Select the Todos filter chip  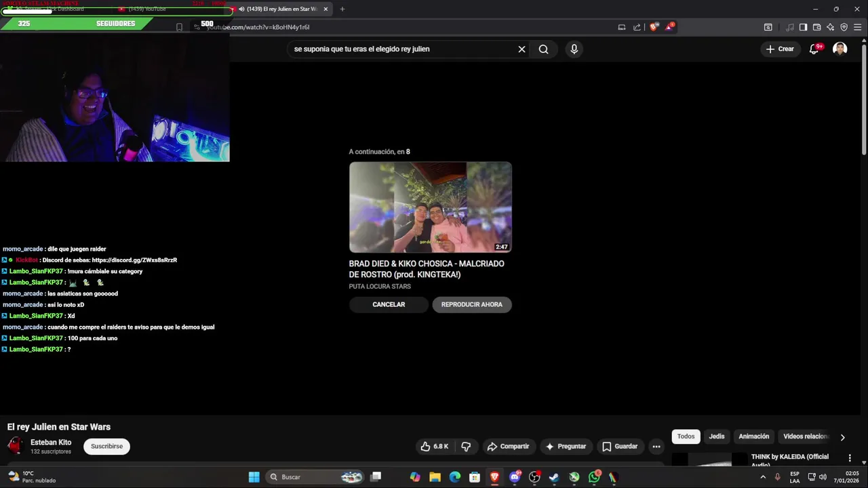click(x=686, y=436)
